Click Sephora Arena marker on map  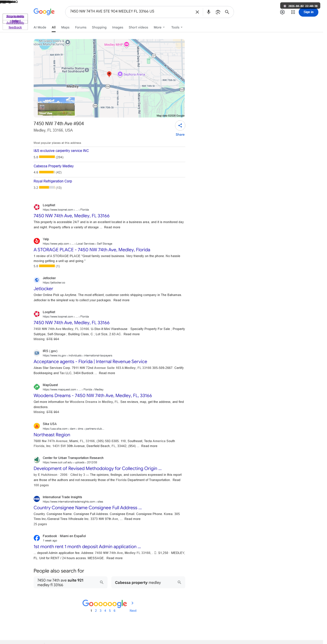(x=120, y=74)
